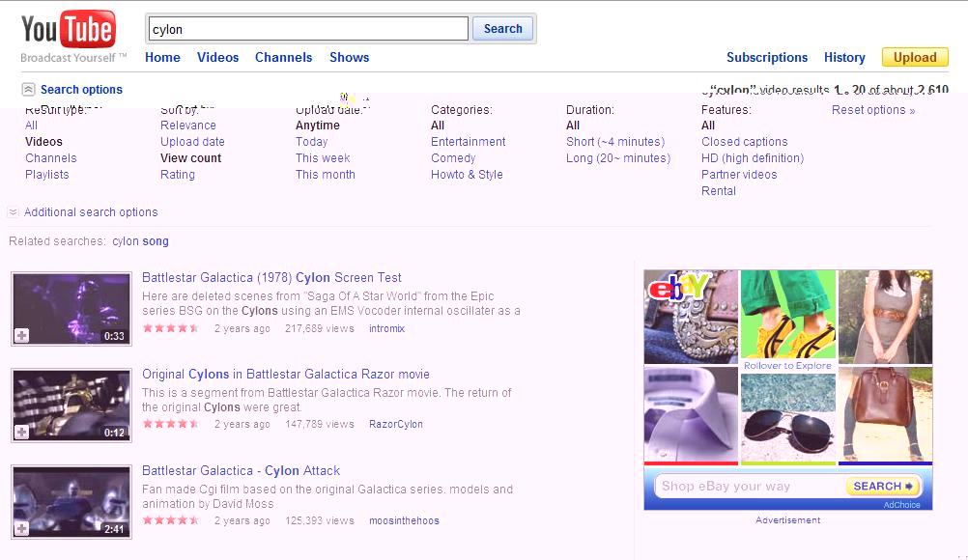Viewport: 968px width, 560px height.
Task: Filter by Rental feature
Action: pos(719,191)
